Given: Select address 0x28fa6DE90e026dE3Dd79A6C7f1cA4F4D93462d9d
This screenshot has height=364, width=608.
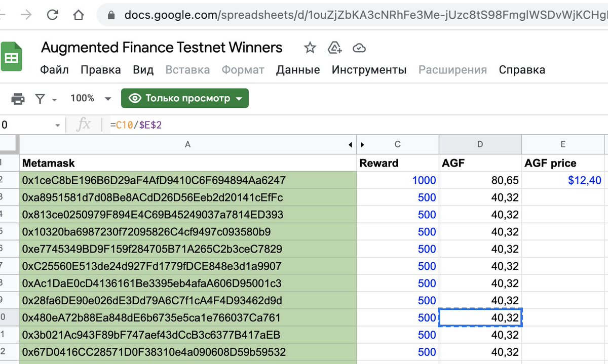Looking at the screenshot, I should (188, 301).
